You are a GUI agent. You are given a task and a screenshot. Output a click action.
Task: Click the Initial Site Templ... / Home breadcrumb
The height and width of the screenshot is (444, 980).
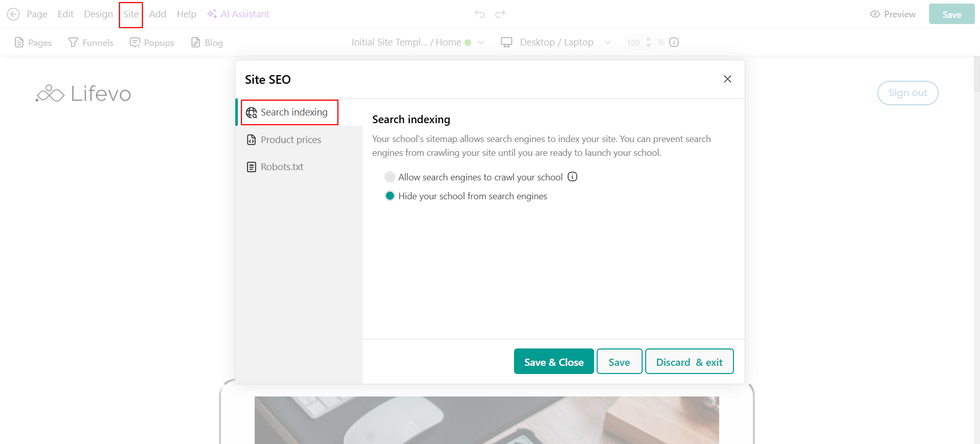(406, 42)
